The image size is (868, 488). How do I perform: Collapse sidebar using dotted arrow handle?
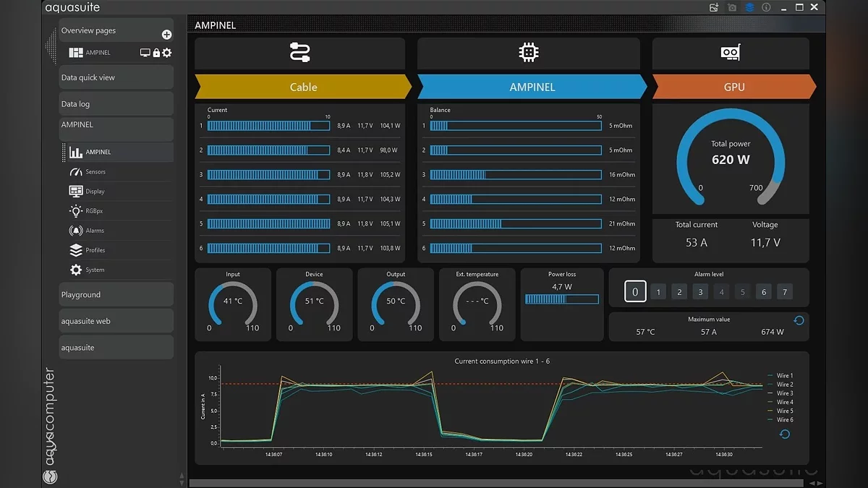[x=50, y=46]
